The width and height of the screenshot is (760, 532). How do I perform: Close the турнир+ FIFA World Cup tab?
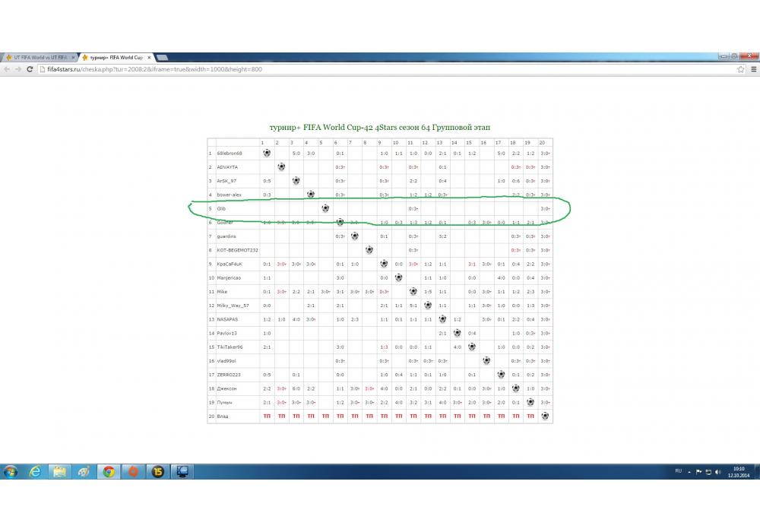(x=149, y=58)
